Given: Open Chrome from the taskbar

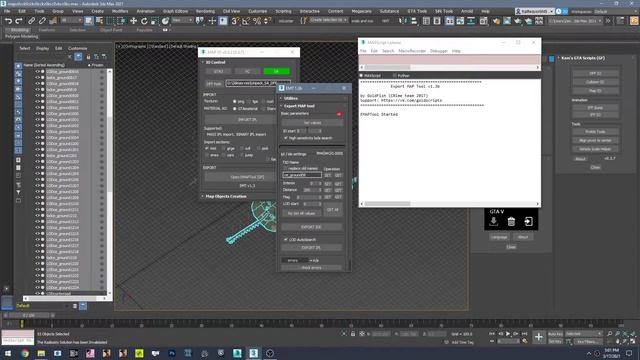Looking at the screenshot, I should (24, 353).
